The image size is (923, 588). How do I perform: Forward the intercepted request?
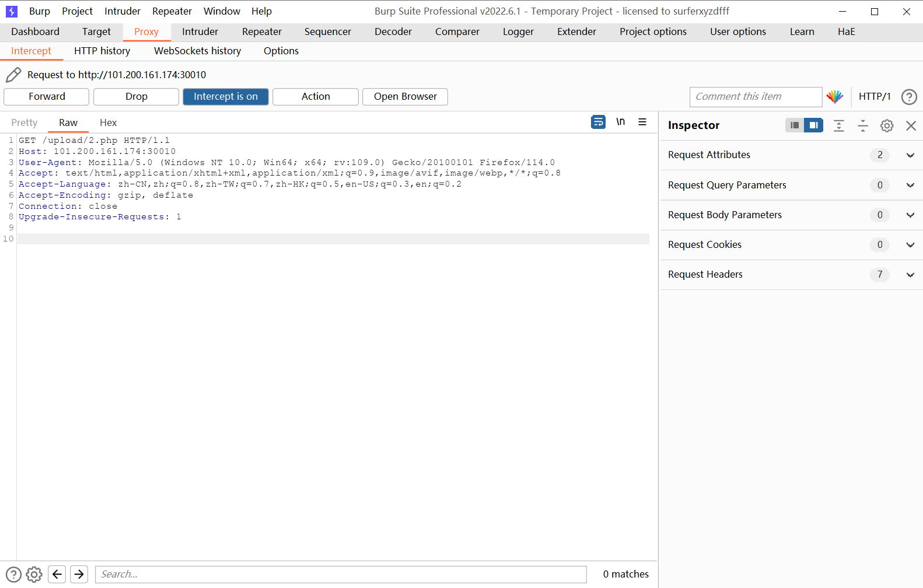coord(47,97)
